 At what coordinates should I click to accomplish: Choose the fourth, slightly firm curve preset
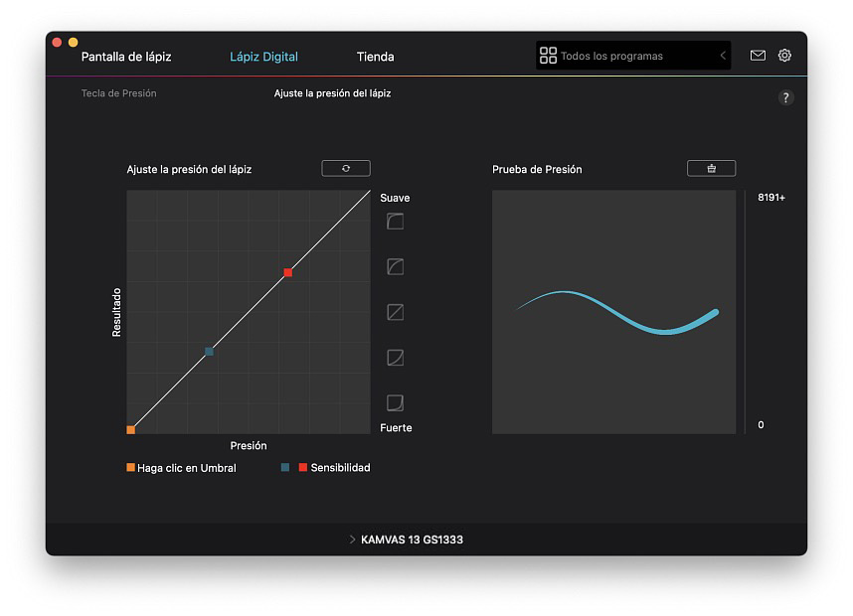(395, 358)
